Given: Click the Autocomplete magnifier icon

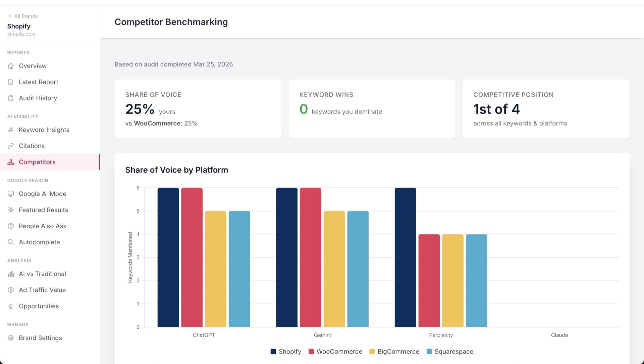Looking at the screenshot, I should point(11,242).
